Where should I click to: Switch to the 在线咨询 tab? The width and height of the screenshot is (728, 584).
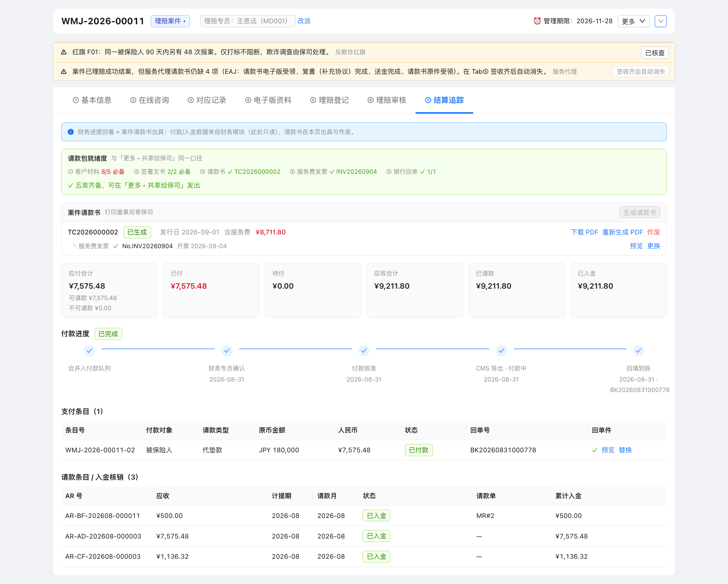point(149,100)
